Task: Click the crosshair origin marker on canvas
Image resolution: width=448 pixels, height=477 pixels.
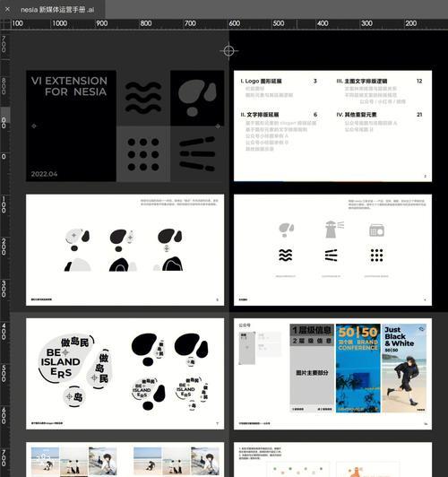Action: [x=228, y=51]
